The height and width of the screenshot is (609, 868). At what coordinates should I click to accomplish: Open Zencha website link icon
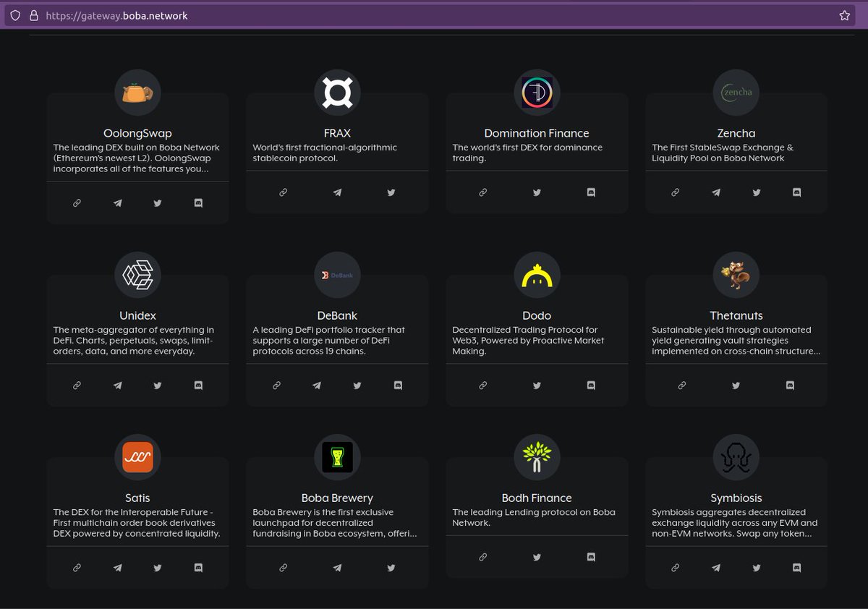tap(676, 192)
